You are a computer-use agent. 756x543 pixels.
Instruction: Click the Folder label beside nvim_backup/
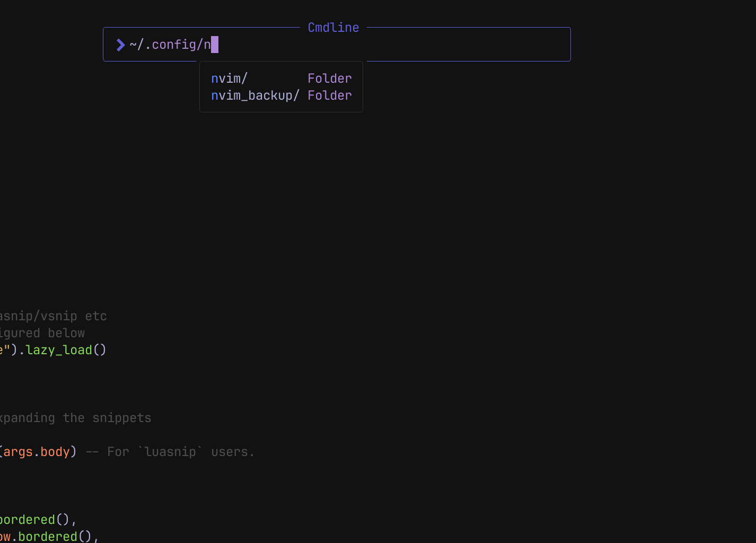(x=329, y=95)
